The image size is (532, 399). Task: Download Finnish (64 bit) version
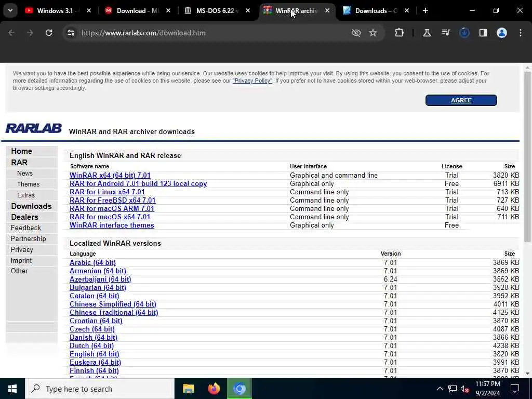(x=94, y=371)
